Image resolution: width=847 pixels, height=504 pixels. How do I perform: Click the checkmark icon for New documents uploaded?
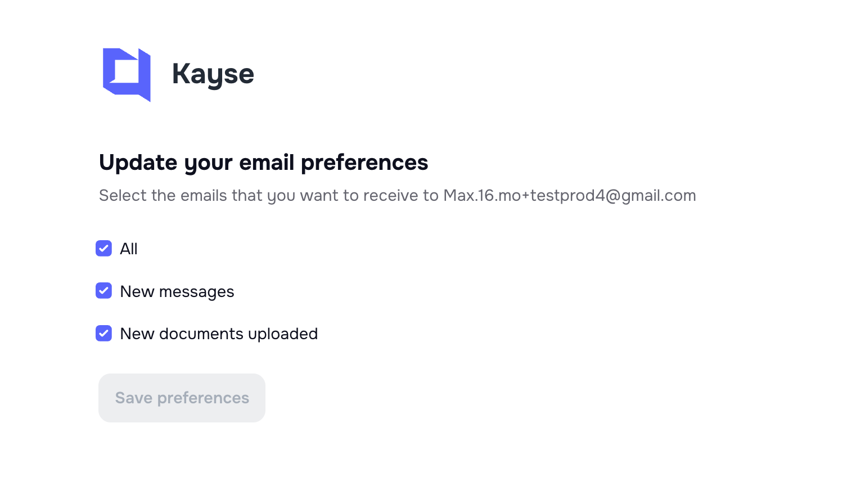tap(103, 333)
